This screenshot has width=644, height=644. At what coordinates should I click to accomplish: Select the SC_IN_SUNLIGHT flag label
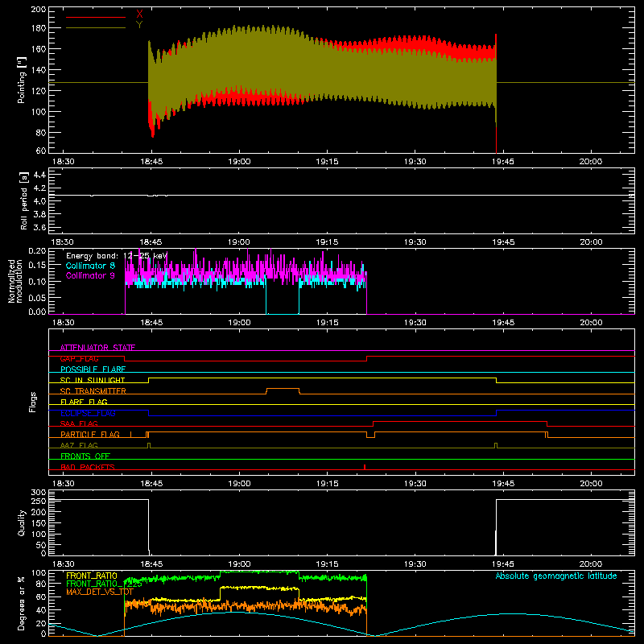[93, 380]
